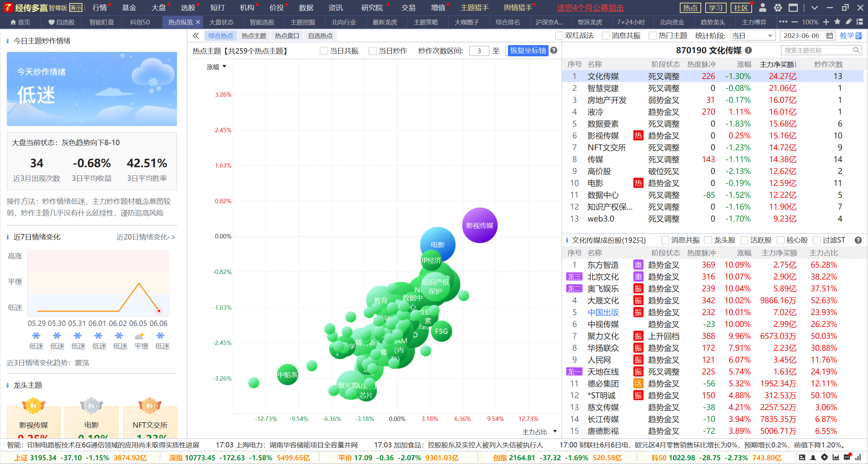Open the alert bell icon in status bar
The image size is (868, 464).
(813, 458)
